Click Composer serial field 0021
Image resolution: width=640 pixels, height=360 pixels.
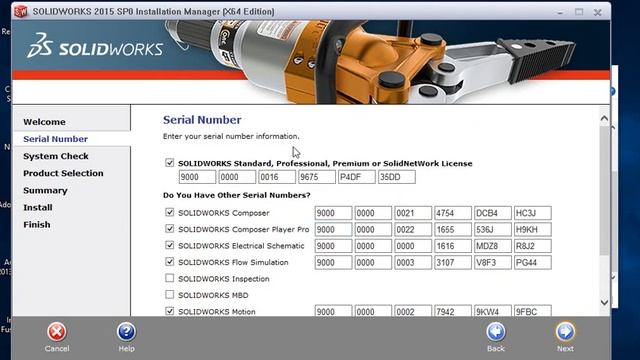(413, 213)
